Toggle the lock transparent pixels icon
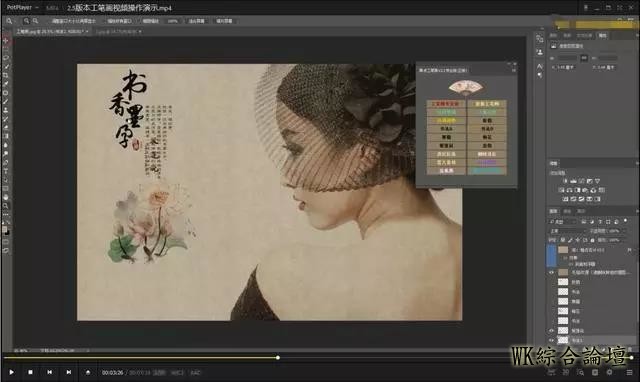This screenshot has height=382, width=640. point(563,240)
